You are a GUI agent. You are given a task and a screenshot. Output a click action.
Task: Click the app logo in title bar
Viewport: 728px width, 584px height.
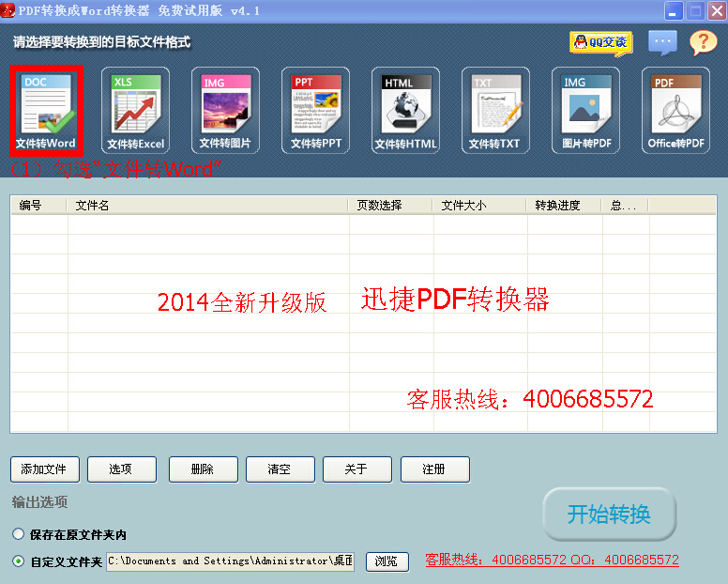click(8, 10)
